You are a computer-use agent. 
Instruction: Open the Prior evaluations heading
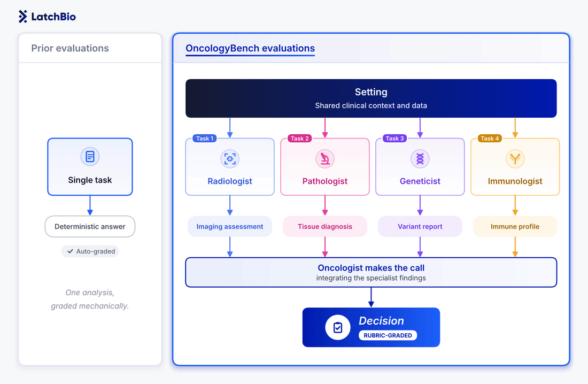click(69, 49)
